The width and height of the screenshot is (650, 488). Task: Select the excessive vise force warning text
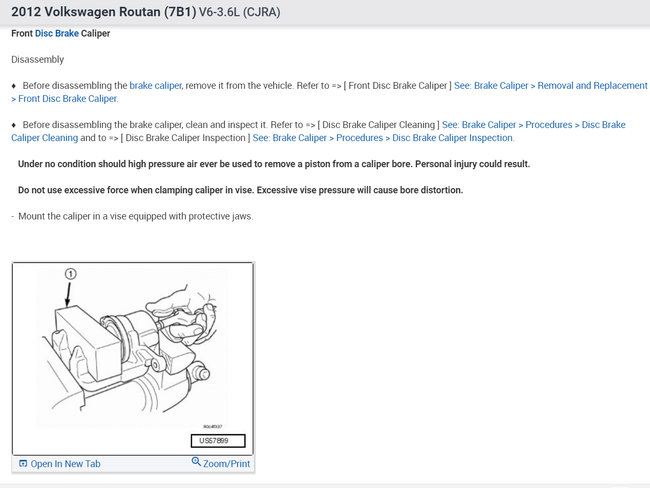tap(240, 190)
